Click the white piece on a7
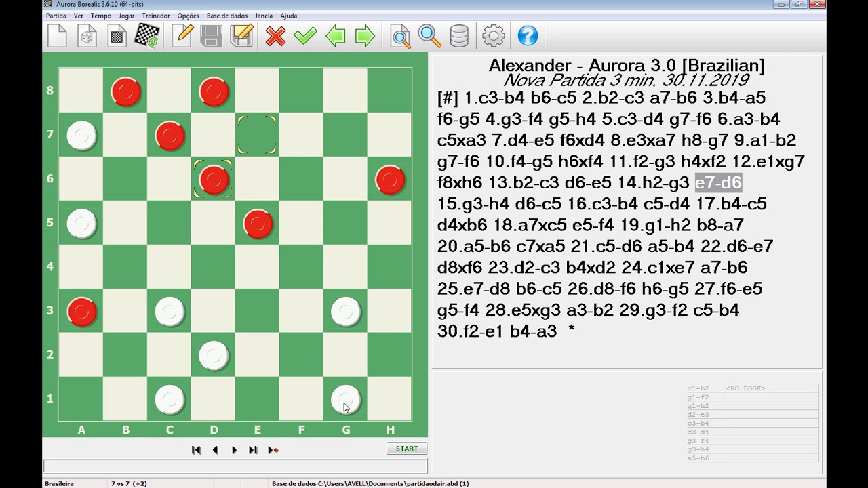 (x=82, y=136)
